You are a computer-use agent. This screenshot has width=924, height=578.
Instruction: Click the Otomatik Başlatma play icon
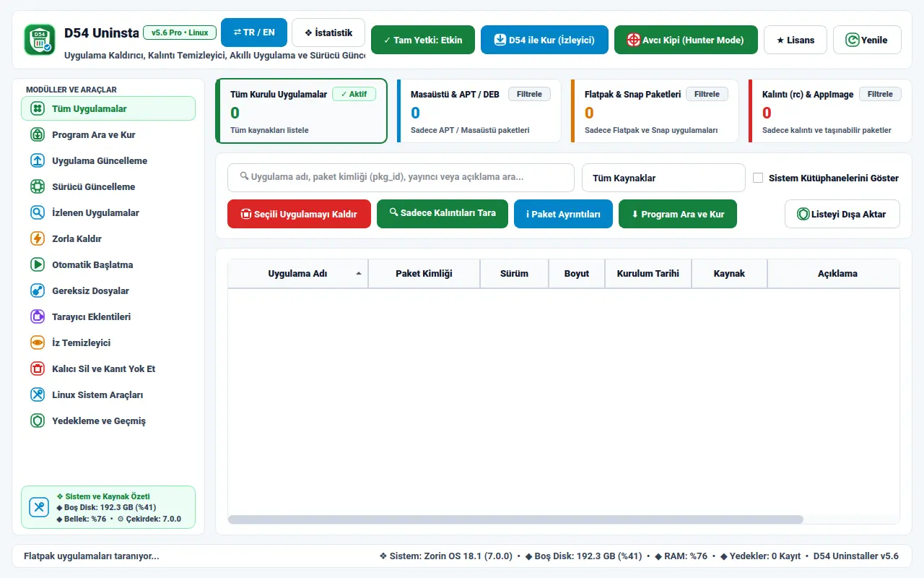point(38,264)
